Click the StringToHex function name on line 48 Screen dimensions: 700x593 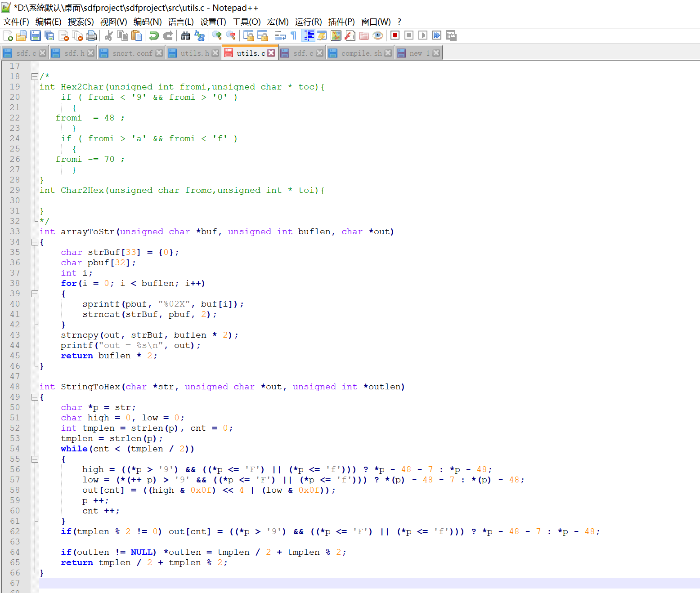point(90,387)
